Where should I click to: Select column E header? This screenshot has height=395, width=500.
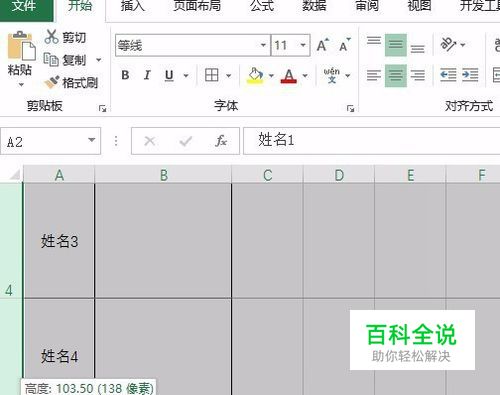[410, 175]
